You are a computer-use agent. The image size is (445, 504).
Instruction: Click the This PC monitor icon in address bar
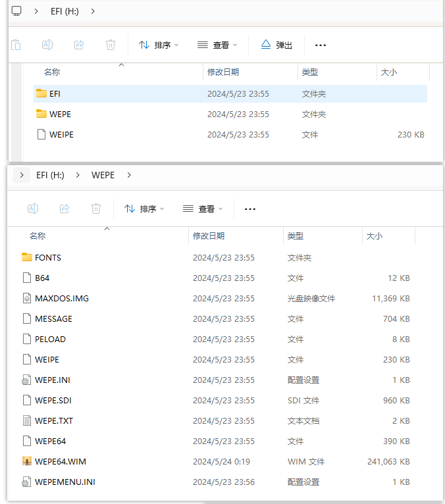[16, 11]
